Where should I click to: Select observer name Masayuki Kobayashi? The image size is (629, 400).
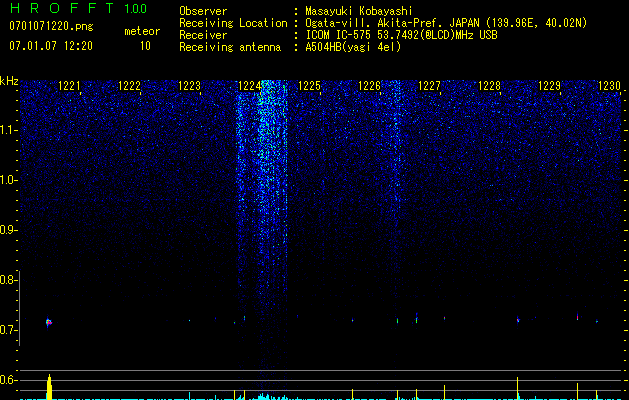click(x=359, y=11)
